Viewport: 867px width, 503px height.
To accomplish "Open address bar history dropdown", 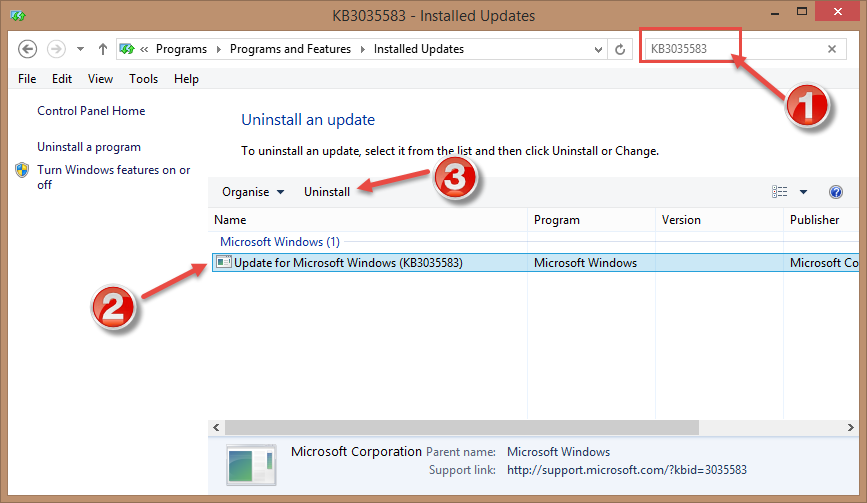I will 598,50.
